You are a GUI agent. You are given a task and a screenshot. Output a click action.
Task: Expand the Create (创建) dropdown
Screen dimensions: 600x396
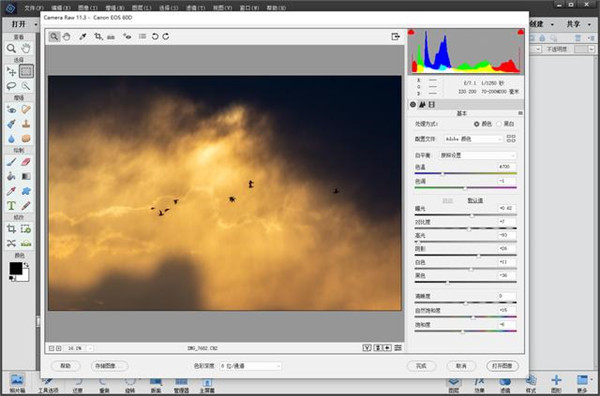[552, 24]
